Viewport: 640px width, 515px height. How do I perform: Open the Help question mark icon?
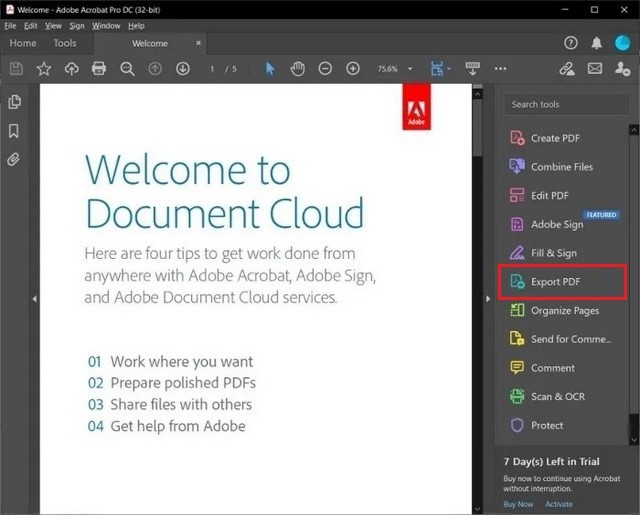tap(571, 43)
